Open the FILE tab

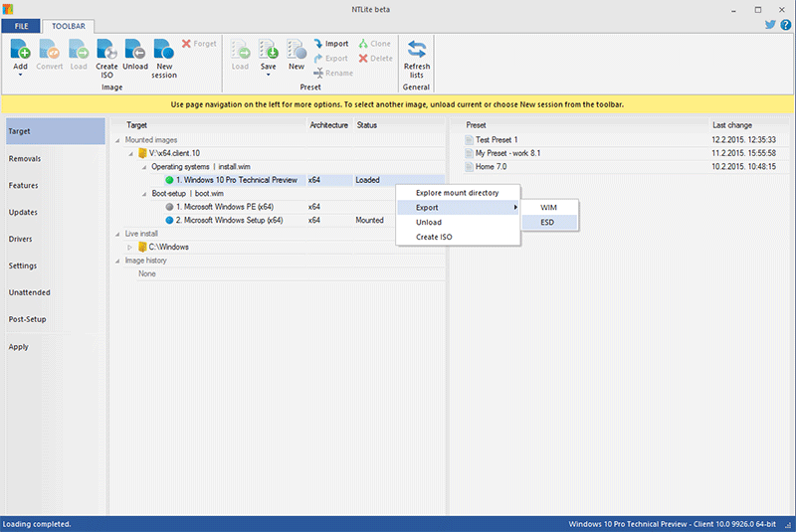tap(20, 26)
